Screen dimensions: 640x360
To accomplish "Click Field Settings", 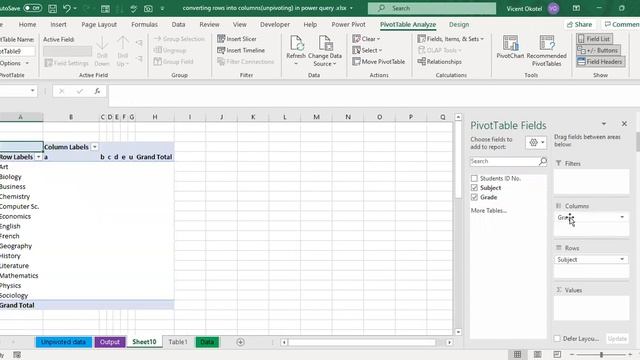I will 66,63.
